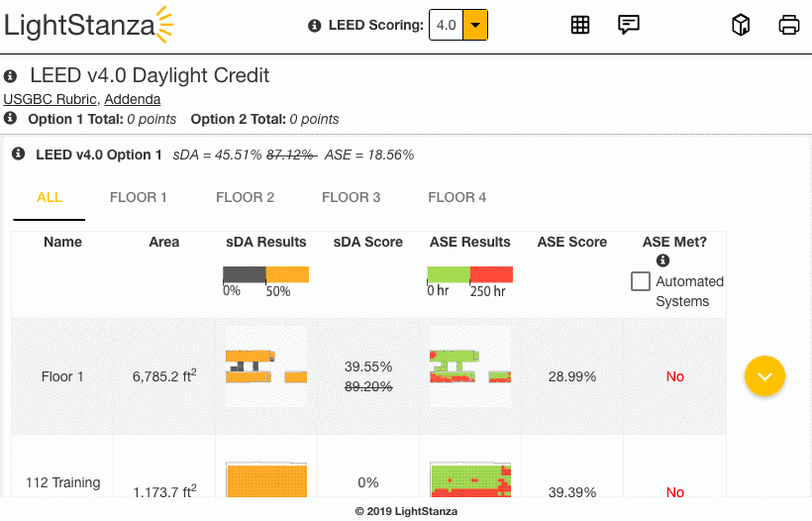Click the red No in Floor 1 row
Image resolution: width=812 pixels, height=521 pixels.
pos(674,376)
